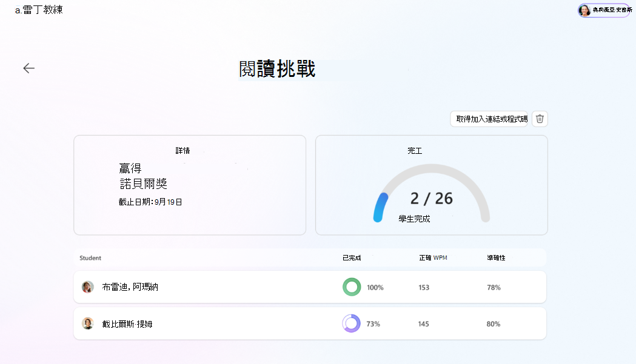The height and width of the screenshot is (364, 636).
Task: Click the 完工 card heading
Action: coord(415,151)
